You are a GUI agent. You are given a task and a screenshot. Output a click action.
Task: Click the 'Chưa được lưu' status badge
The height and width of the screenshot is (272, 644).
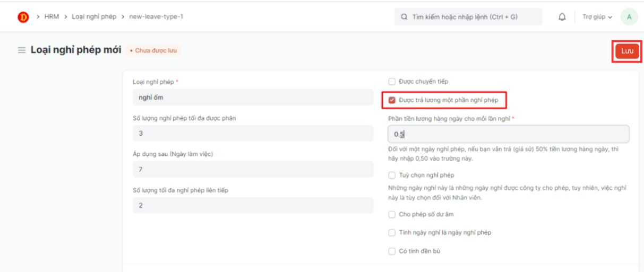pos(154,50)
